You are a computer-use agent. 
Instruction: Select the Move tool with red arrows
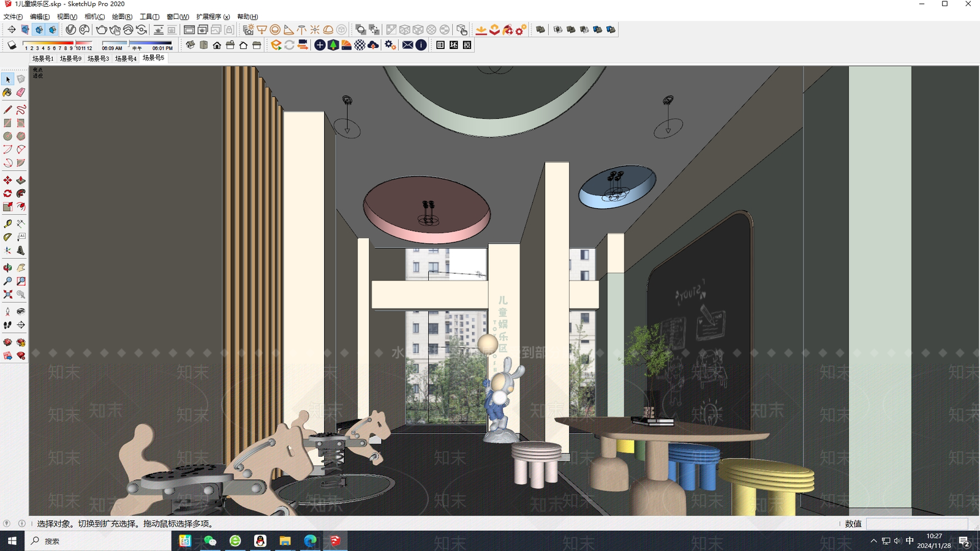(7, 180)
